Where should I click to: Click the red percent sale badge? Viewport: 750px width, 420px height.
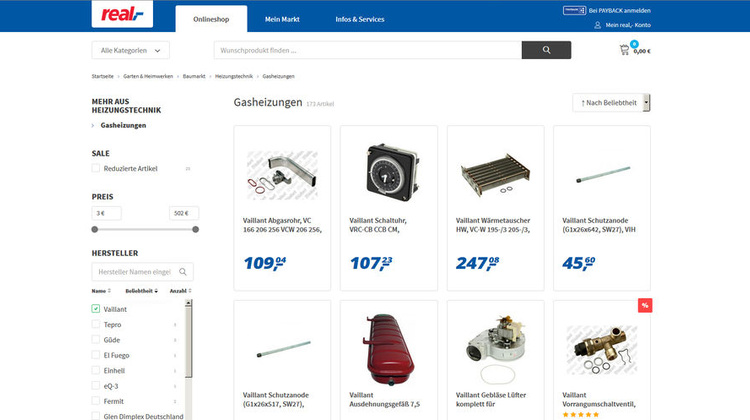(645, 305)
